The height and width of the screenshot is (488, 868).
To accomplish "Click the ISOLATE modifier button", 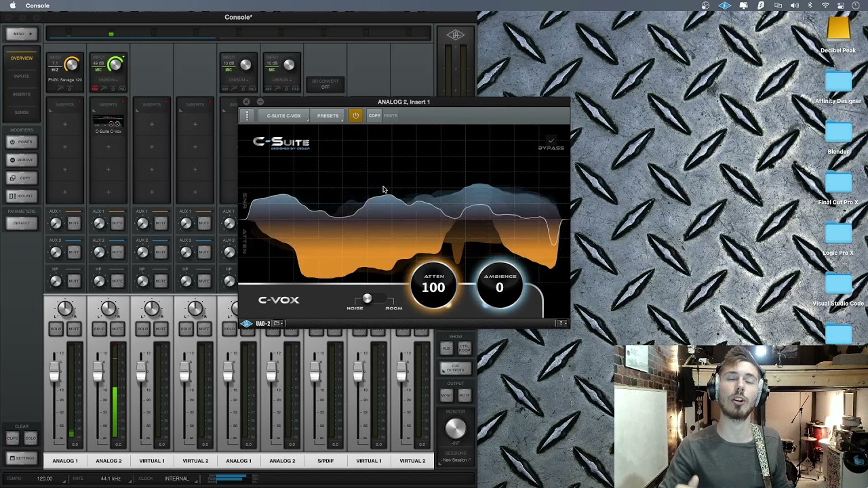I will [x=22, y=196].
